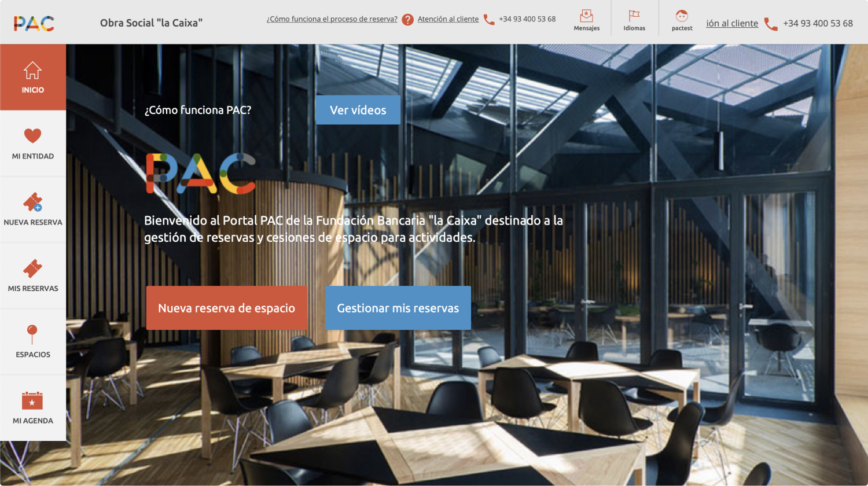Click Gestionar mis reservas button

(x=398, y=308)
